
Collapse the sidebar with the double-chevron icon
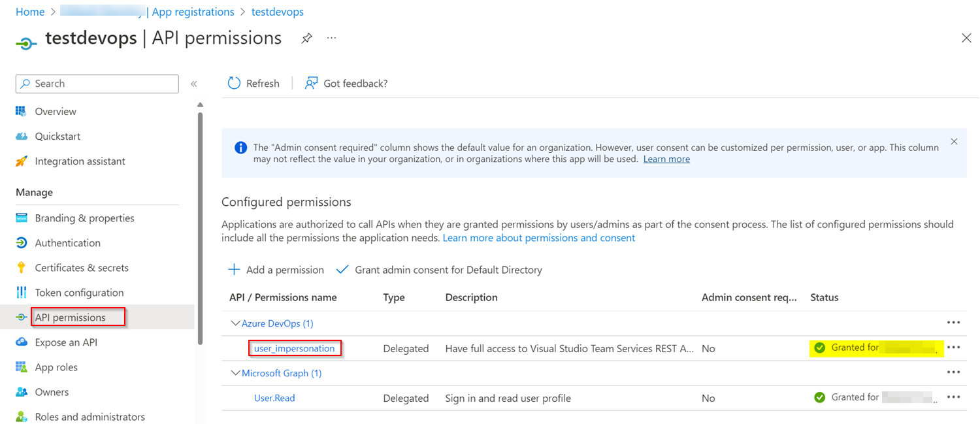[193, 84]
